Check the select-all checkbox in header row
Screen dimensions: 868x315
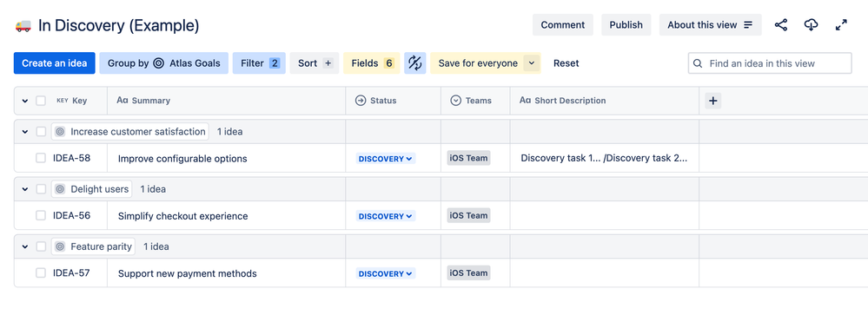pos(41,101)
